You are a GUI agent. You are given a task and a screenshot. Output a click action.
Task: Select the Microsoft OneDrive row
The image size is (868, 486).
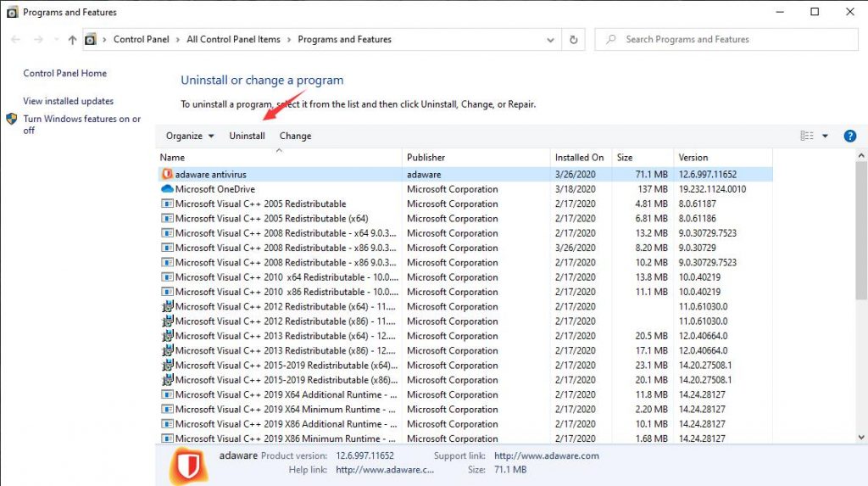click(x=465, y=189)
